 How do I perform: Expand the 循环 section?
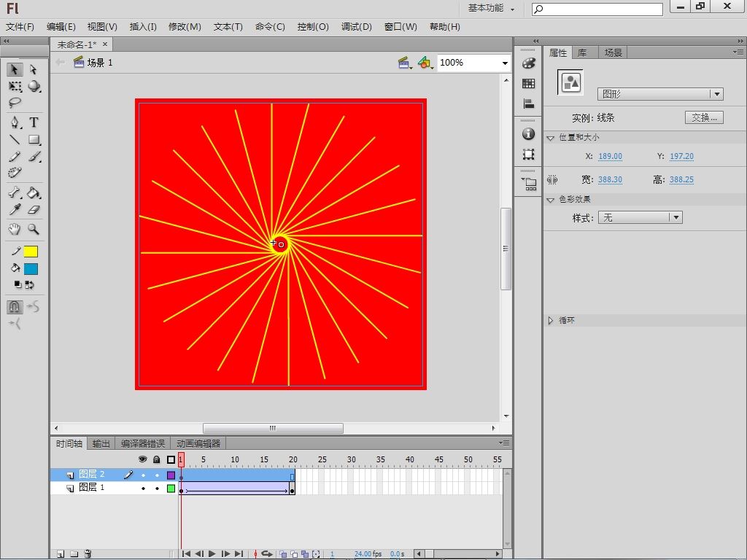pos(551,320)
